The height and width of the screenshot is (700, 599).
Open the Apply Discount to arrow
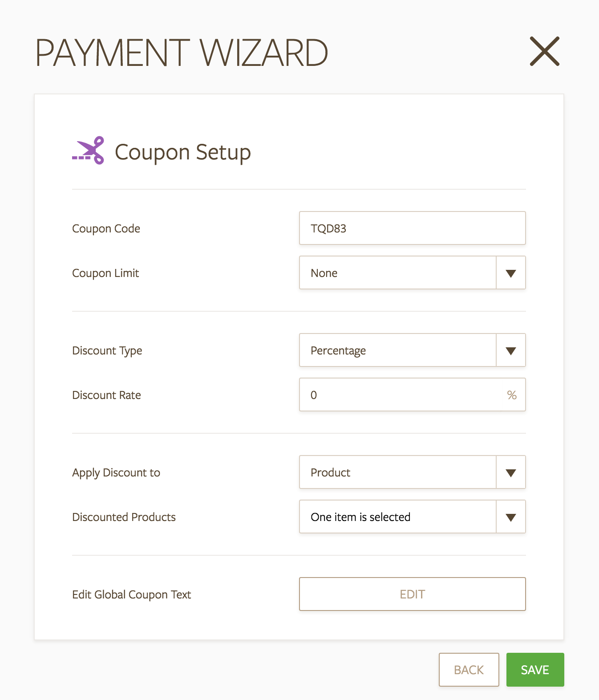click(511, 472)
